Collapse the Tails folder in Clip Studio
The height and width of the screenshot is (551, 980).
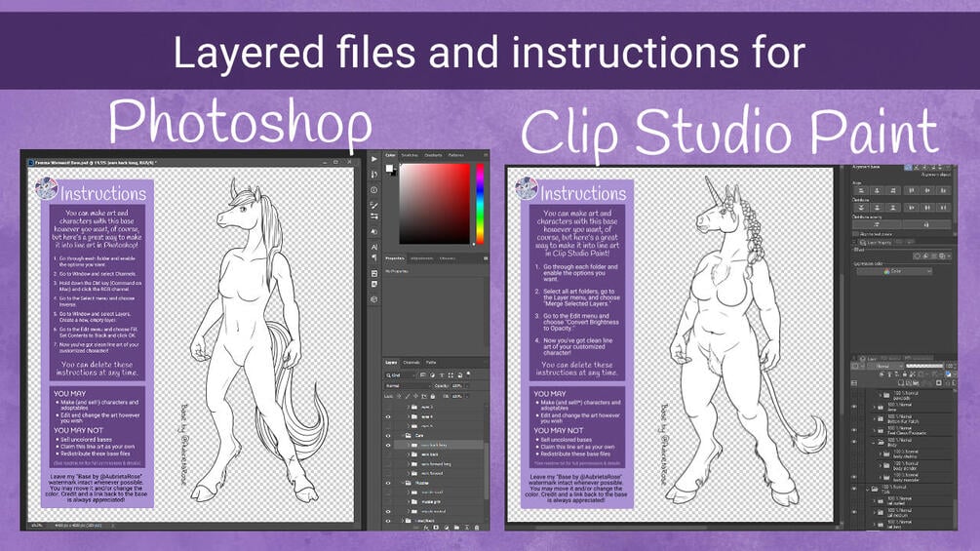868,490
